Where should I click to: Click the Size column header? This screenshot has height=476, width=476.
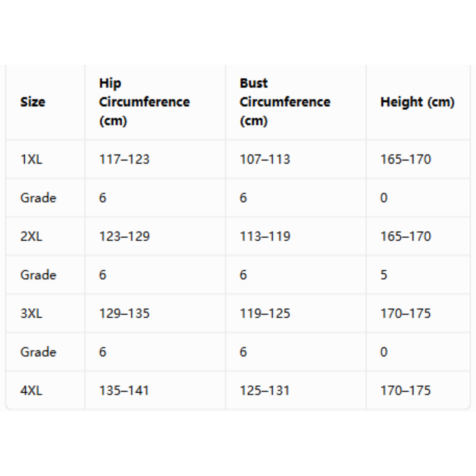click(33, 102)
